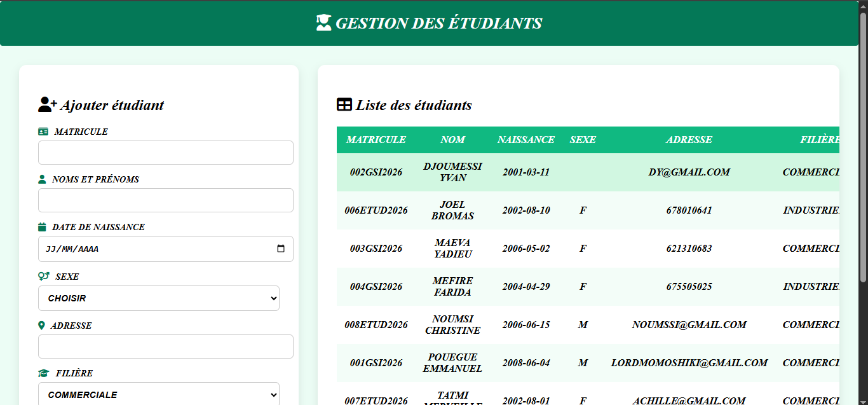Click the table icon beside Liste des étudiants
Screen dimensions: 868x405
click(344, 105)
